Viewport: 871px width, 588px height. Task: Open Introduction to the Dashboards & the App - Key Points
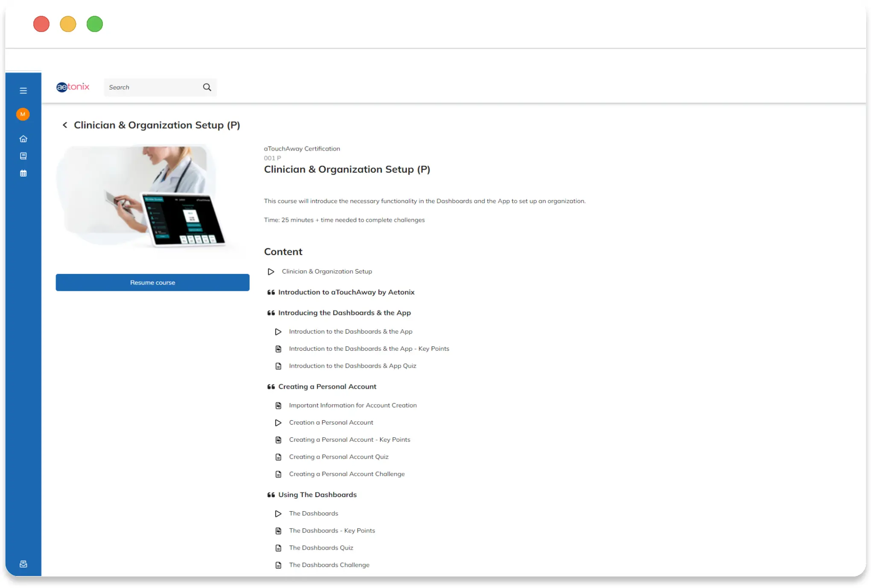369,349
